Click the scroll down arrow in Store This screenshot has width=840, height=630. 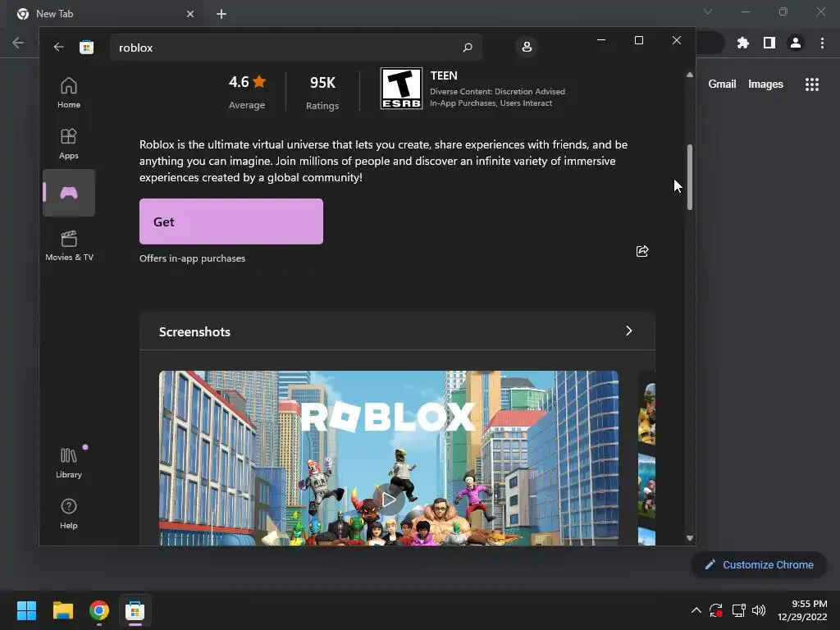(x=689, y=538)
